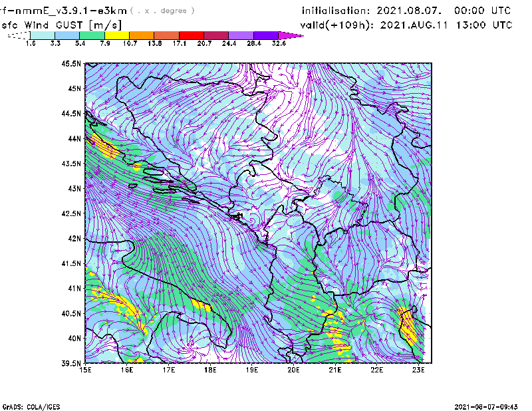Pick the yellow 7.9–10.7 legend swatch
The height and width of the screenshot is (411, 532).
click(117, 35)
